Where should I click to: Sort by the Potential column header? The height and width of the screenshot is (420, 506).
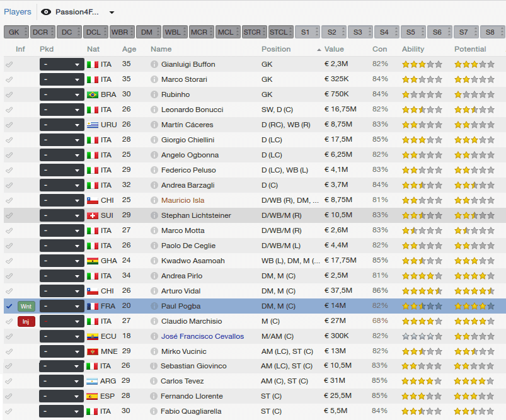pos(470,49)
